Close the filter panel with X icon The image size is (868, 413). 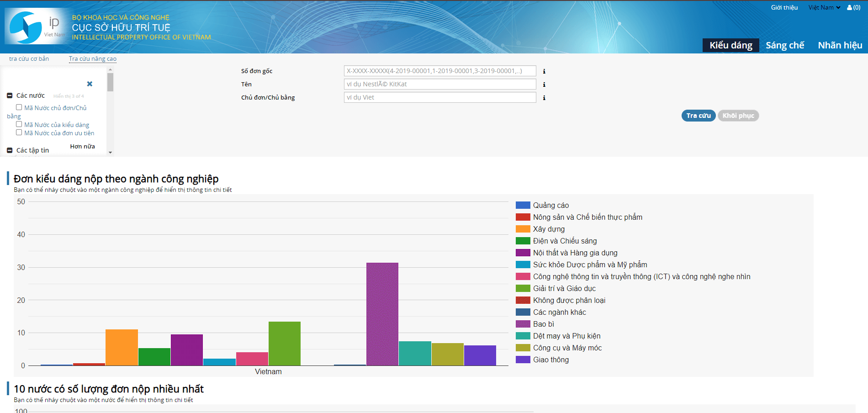[x=90, y=84]
